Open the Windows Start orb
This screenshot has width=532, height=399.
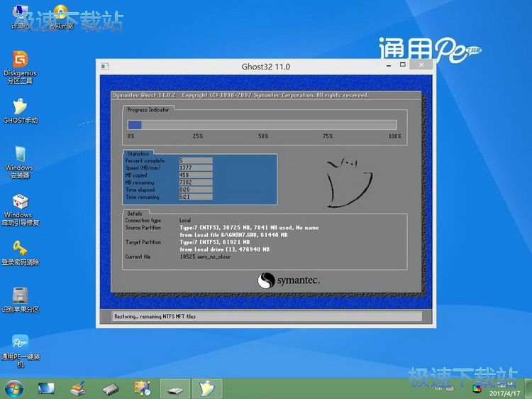[x=14, y=389]
